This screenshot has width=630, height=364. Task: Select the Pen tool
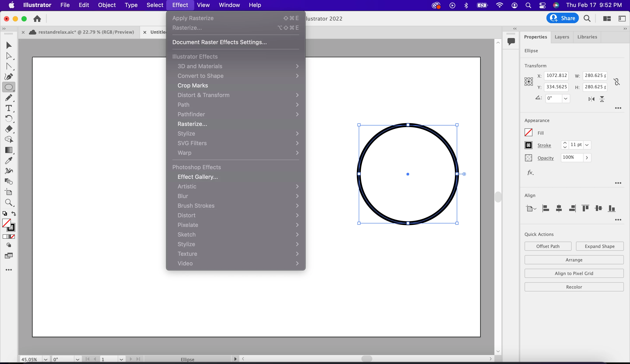(9, 77)
